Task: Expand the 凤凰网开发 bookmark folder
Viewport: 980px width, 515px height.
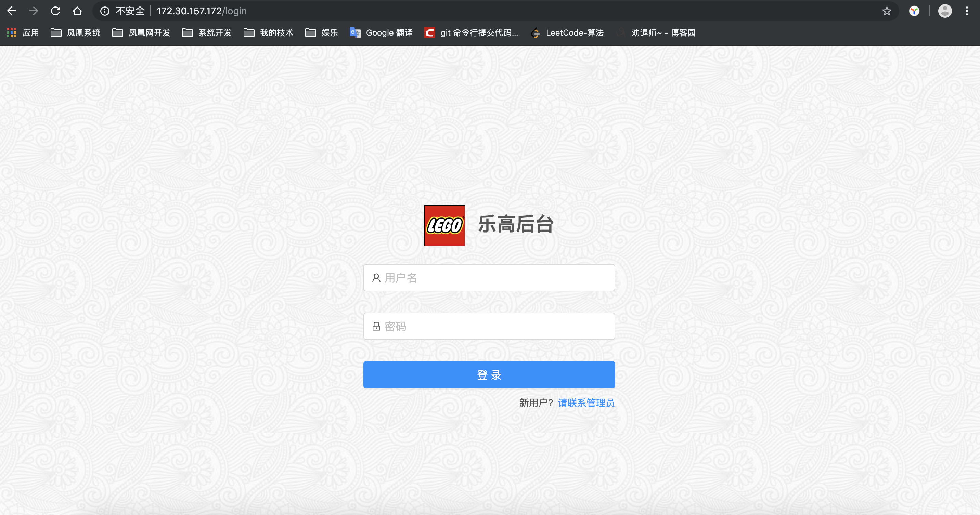Action: click(141, 33)
